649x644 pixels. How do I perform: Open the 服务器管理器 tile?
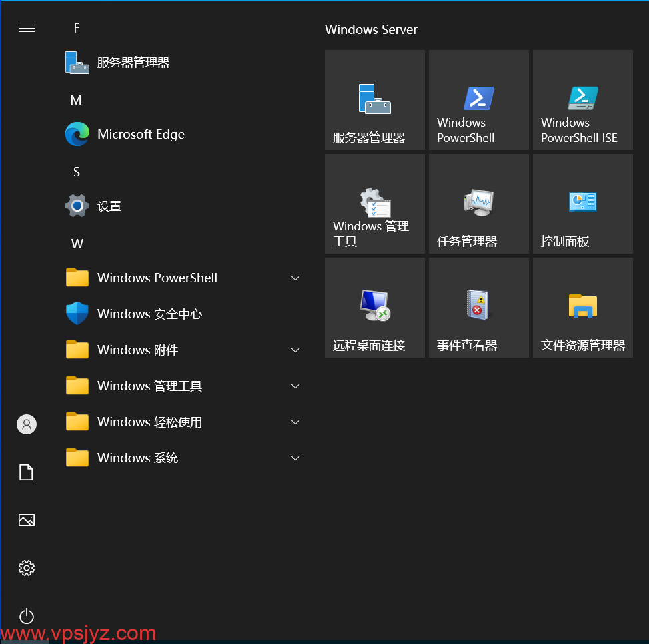pos(375,100)
